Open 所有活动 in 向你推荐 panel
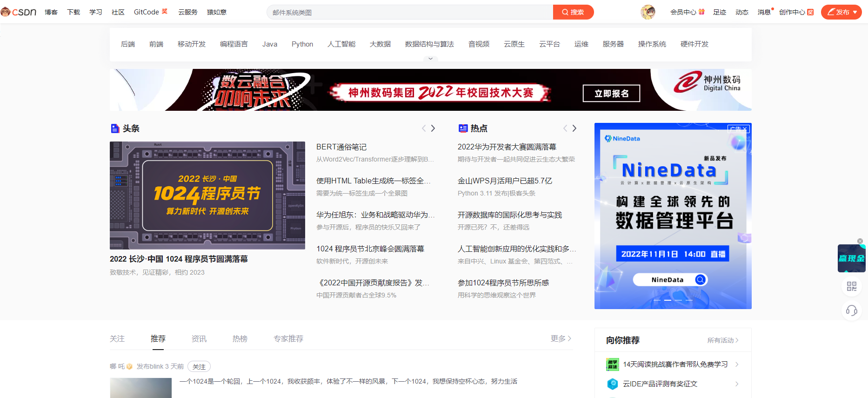This screenshot has width=868, height=398. tap(723, 340)
